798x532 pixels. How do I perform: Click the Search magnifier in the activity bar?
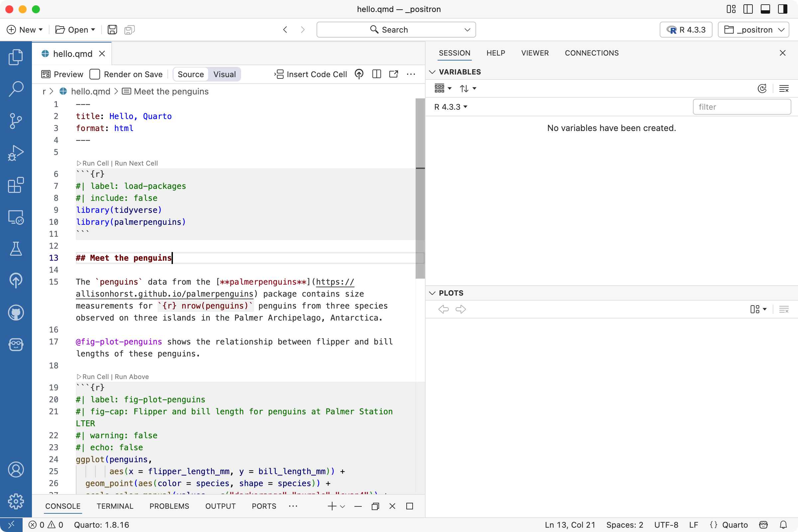click(x=16, y=89)
